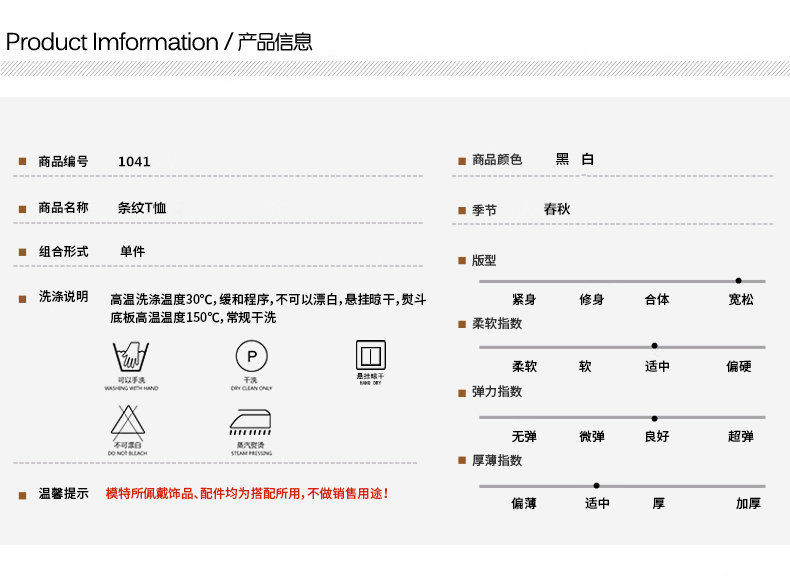The image size is (790, 584).
Task: Click the fit (版型) slider marker
Action: click(738, 281)
